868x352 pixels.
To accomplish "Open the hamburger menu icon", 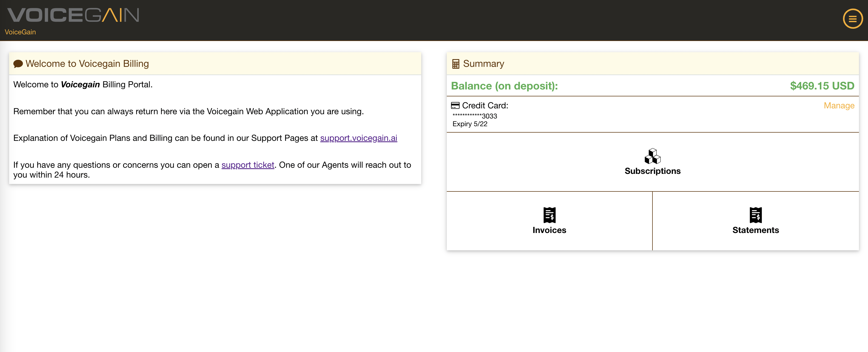I will tap(853, 19).
